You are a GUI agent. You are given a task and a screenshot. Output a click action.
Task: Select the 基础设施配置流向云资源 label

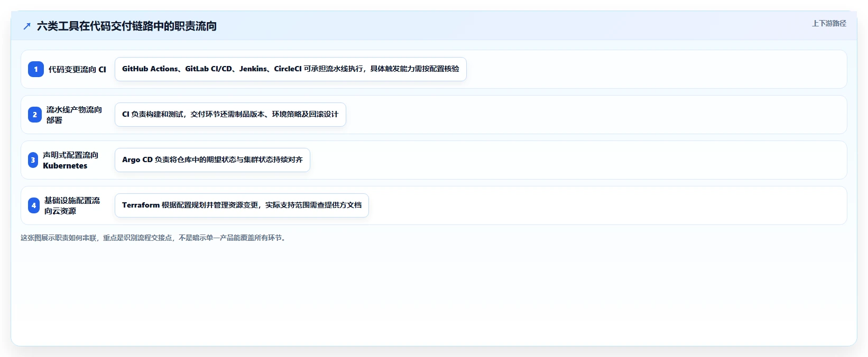(x=72, y=205)
